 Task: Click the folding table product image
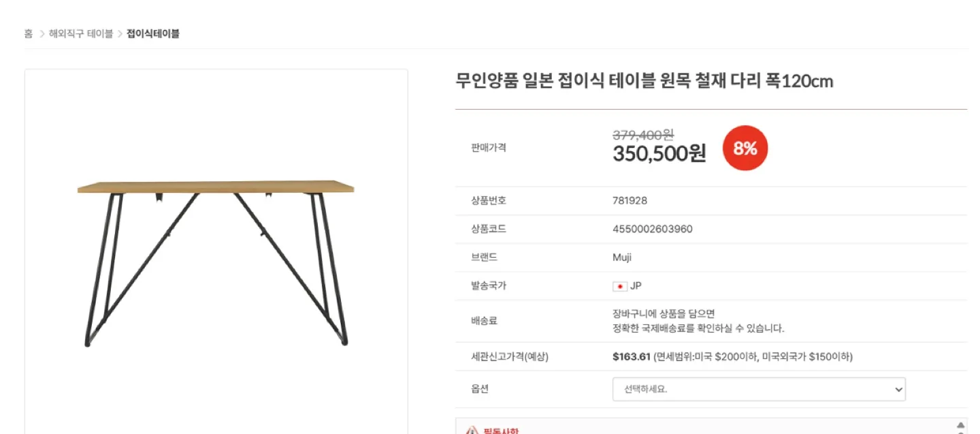click(x=216, y=262)
